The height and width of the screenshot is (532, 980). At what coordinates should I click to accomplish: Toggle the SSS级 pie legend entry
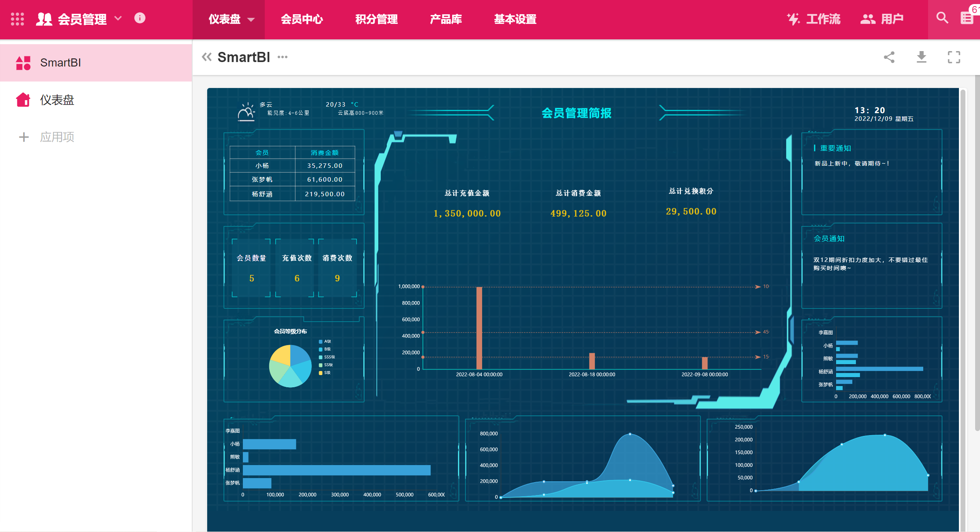click(327, 357)
